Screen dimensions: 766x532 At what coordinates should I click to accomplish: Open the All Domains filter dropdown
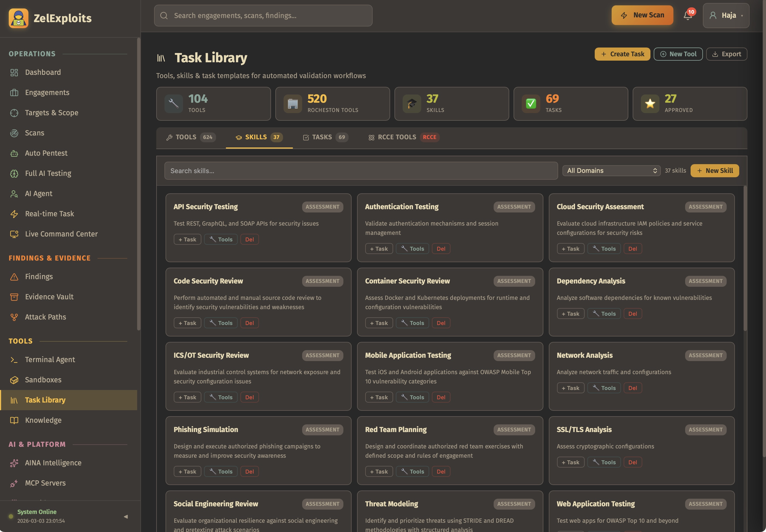(611, 170)
